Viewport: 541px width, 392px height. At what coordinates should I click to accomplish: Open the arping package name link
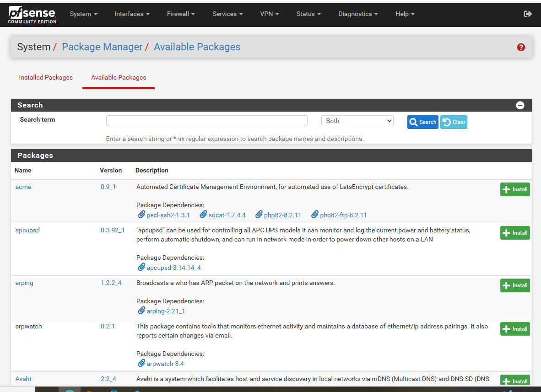(x=24, y=283)
